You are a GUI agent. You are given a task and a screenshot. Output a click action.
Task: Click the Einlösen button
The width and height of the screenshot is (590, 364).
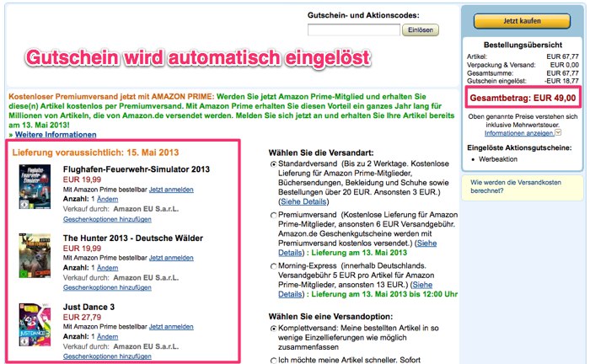click(421, 30)
